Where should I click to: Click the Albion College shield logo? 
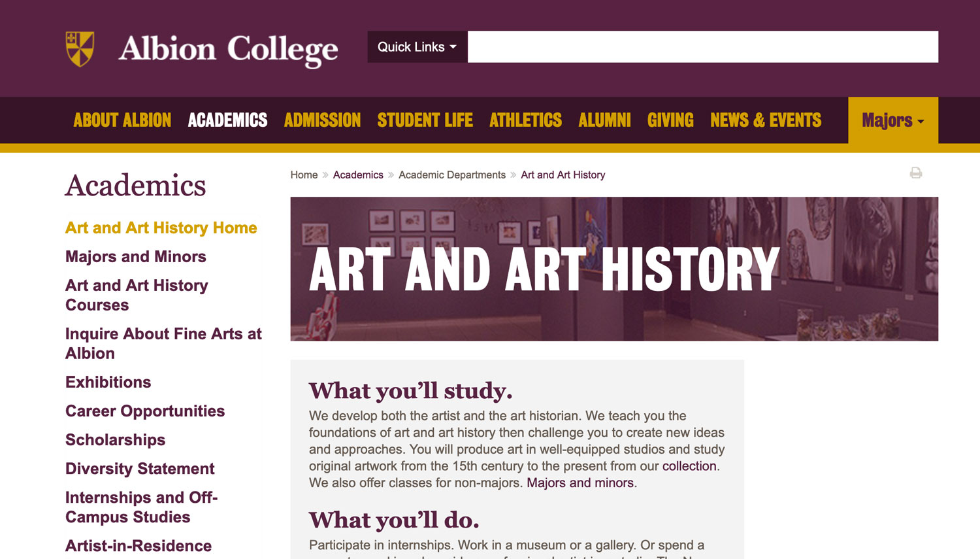point(80,49)
